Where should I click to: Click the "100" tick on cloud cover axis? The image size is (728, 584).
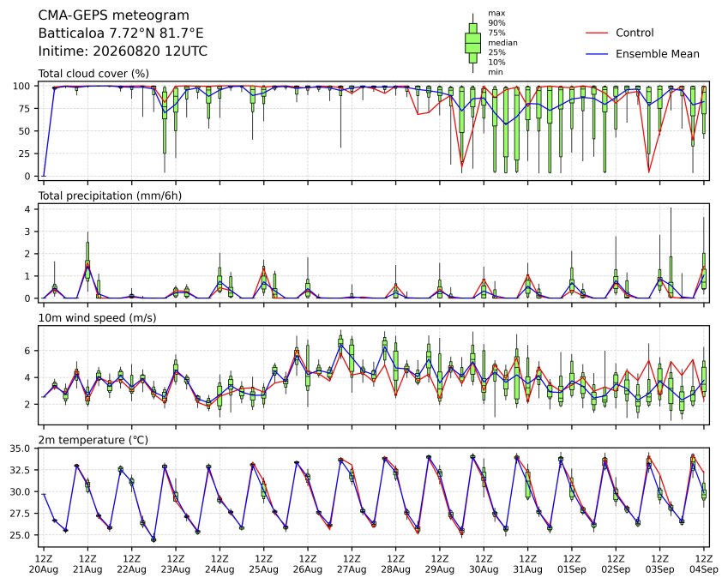pos(21,86)
